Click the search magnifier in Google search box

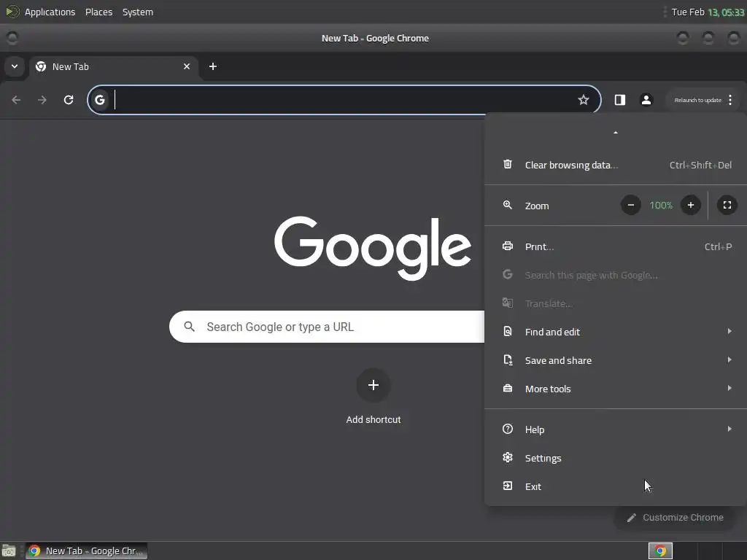(x=190, y=327)
